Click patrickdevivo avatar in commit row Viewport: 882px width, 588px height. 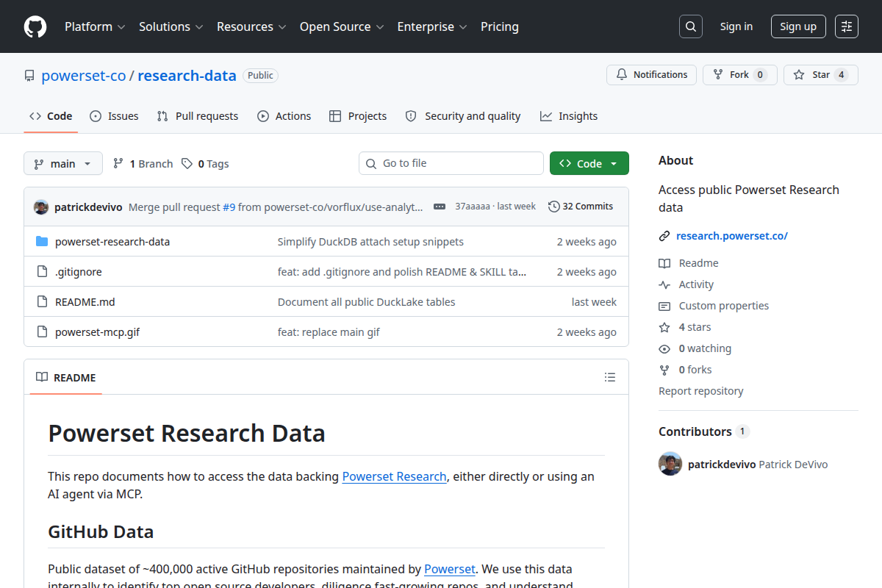[41, 207]
